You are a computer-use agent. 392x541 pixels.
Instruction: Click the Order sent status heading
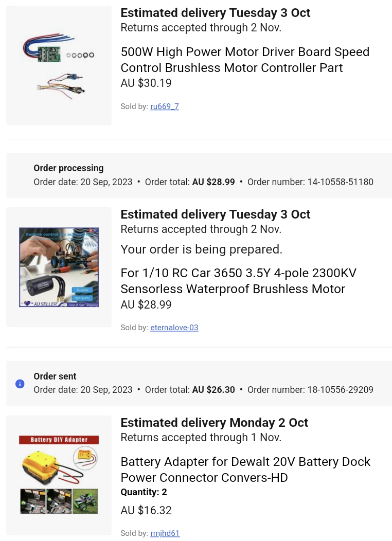click(55, 376)
